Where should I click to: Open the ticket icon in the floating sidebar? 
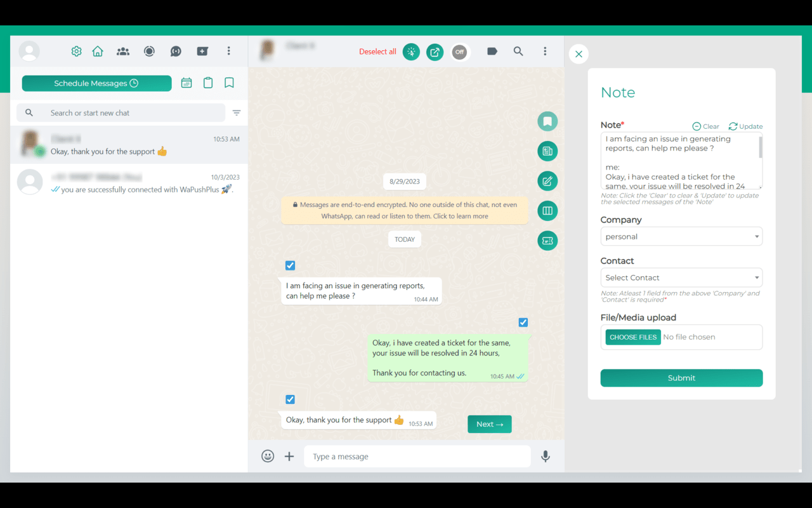coord(547,241)
